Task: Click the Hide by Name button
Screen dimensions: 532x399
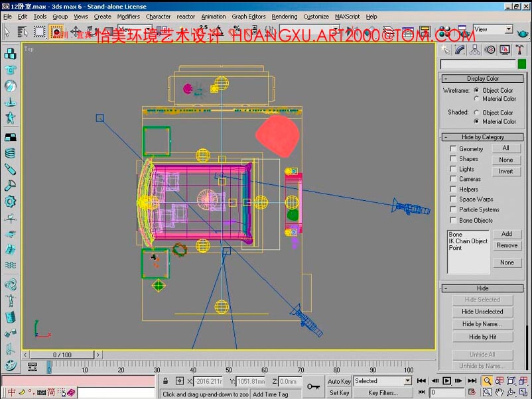Action: pyautogui.click(x=482, y=324)
